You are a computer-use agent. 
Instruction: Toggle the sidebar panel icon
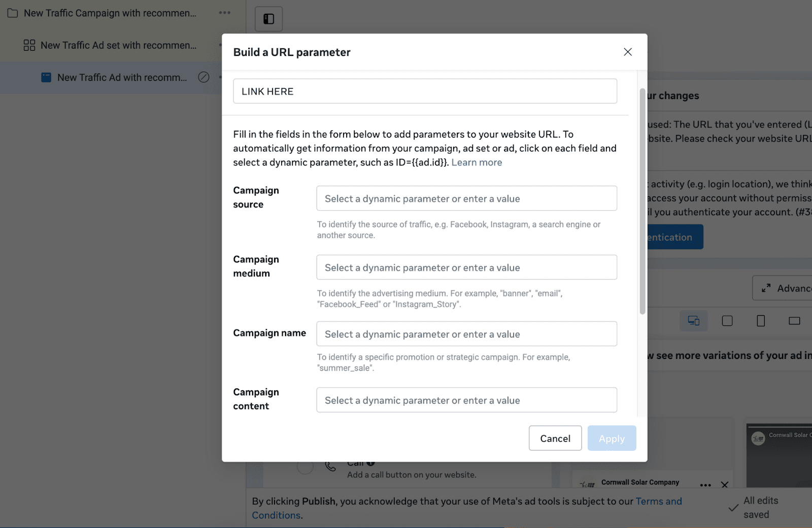tap(269, 19)
